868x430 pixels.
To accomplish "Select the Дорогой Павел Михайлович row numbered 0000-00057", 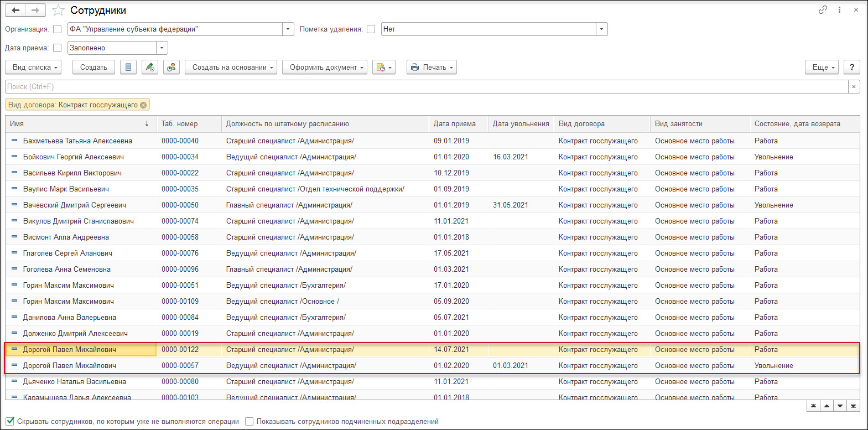I will 432,366.
